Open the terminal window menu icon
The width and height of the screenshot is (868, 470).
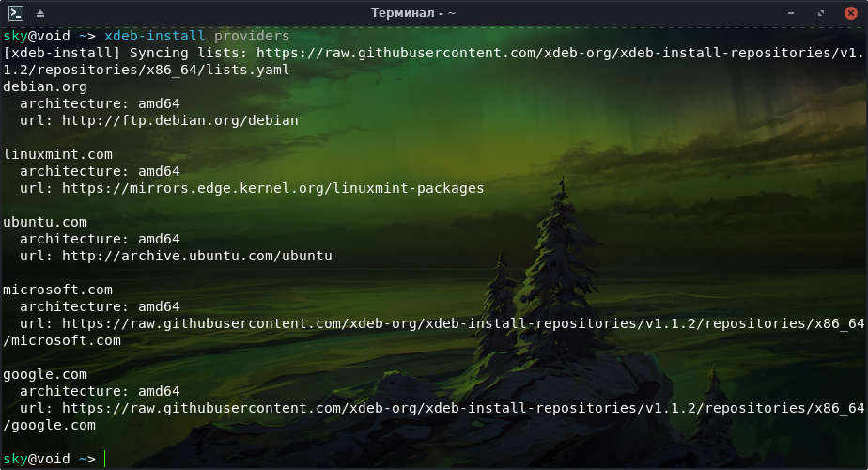pyautogui.click(x=15, y=13)
